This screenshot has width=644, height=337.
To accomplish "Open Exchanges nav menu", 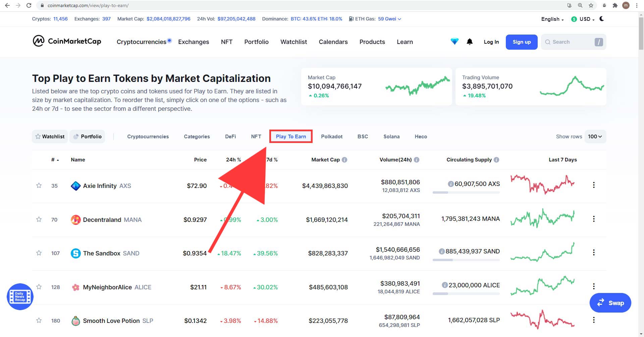I will 194,42.
